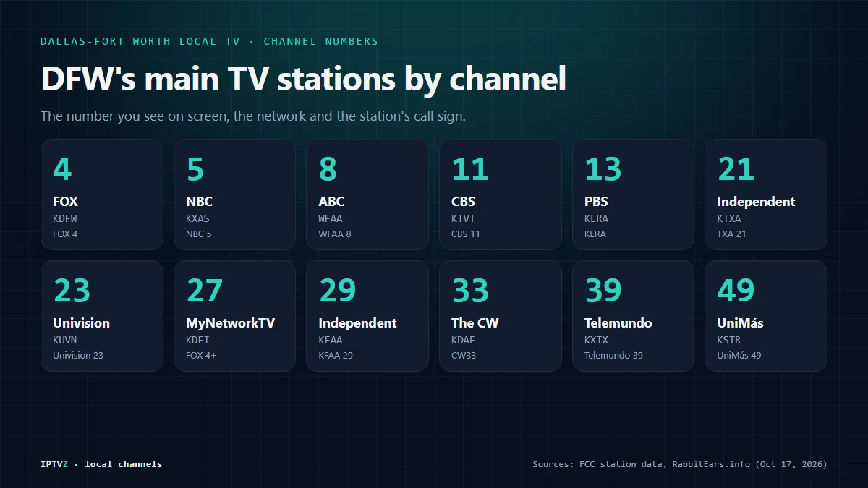
Task: Click the KSTR call sign
Action: point(729,340)
